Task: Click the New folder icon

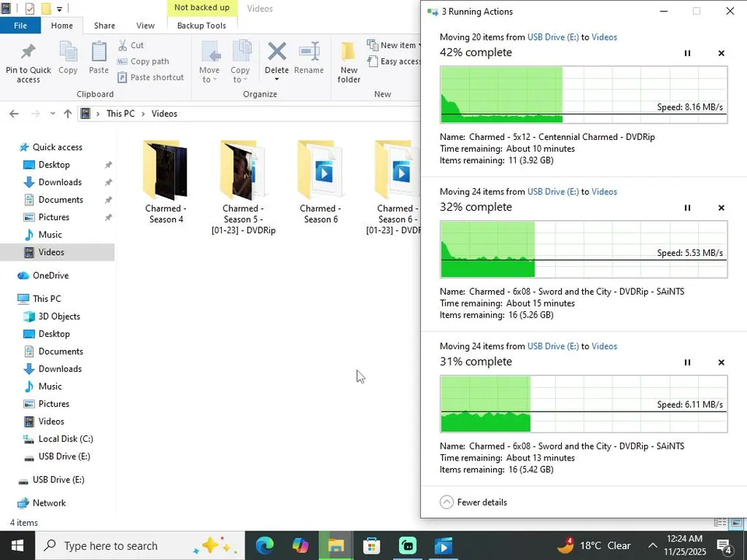Action: [349, 52]
